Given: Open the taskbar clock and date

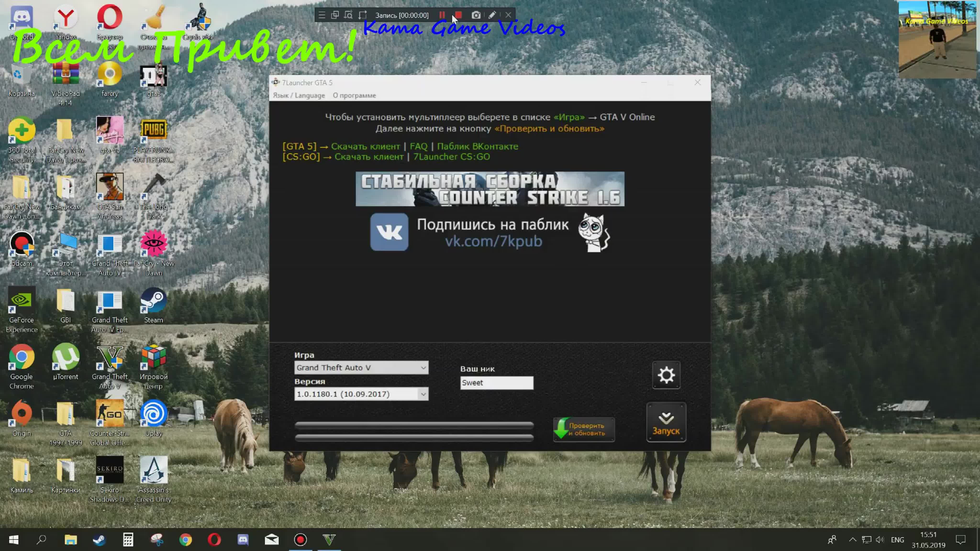Looking at the screenshot, I should (928, 540).
